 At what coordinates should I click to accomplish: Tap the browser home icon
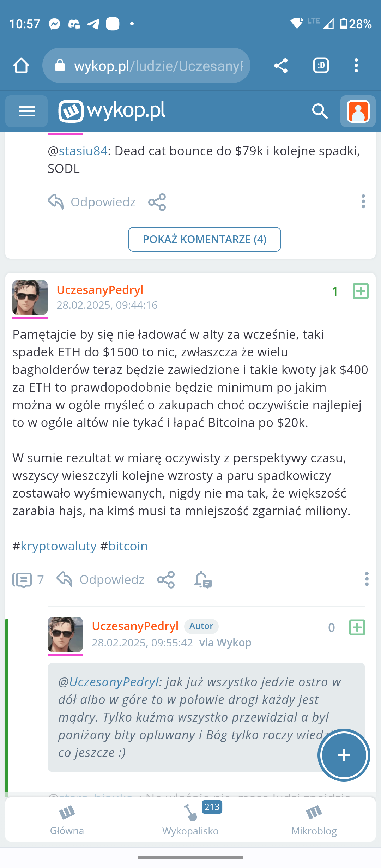tap(21, 66)
